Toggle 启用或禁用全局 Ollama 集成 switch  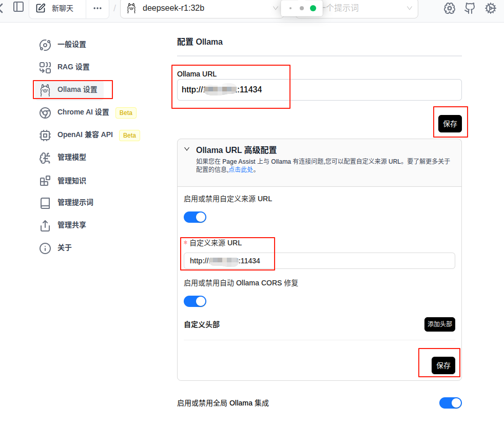point(450,403)
